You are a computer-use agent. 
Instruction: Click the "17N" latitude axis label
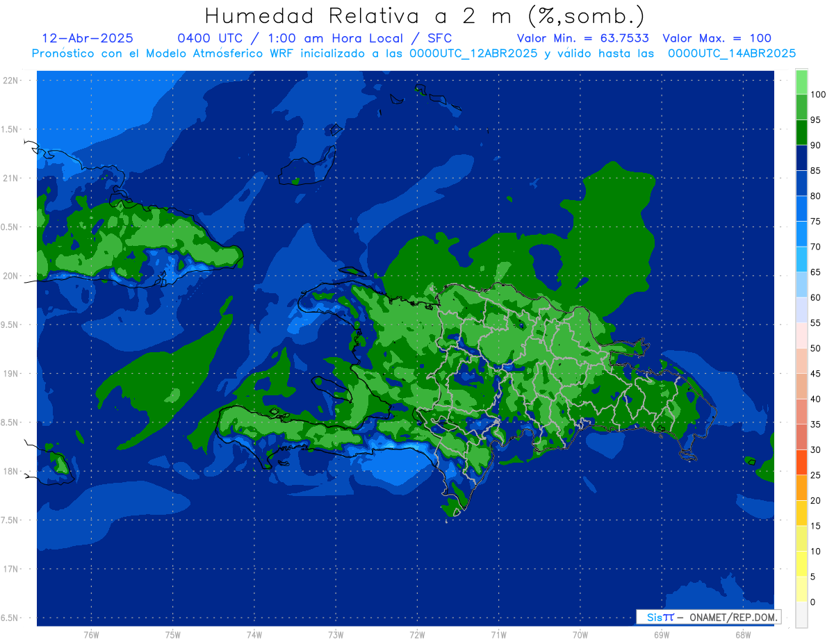[10, 569]
